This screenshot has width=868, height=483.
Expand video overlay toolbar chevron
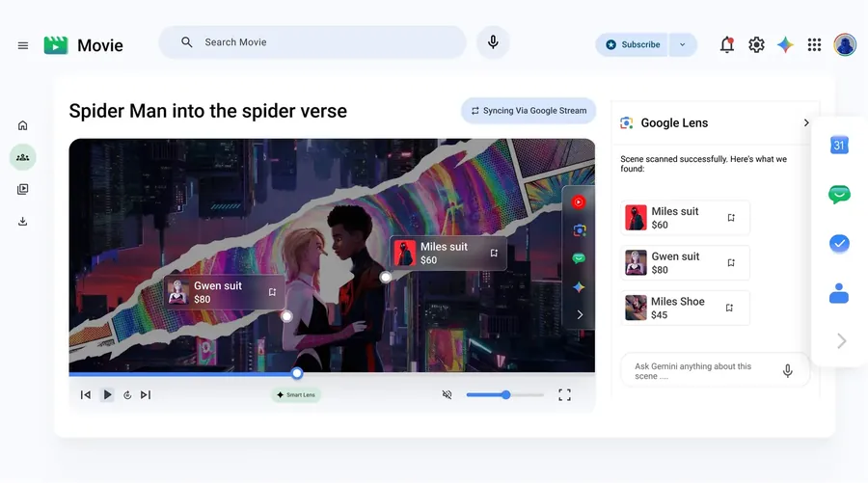[x=580, y=315]
